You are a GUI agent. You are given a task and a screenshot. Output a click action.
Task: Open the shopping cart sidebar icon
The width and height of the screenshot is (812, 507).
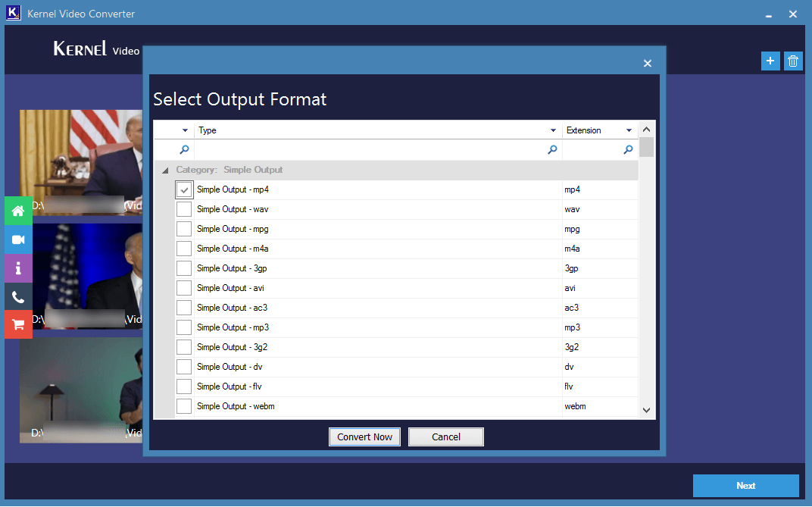pos(18,324)
